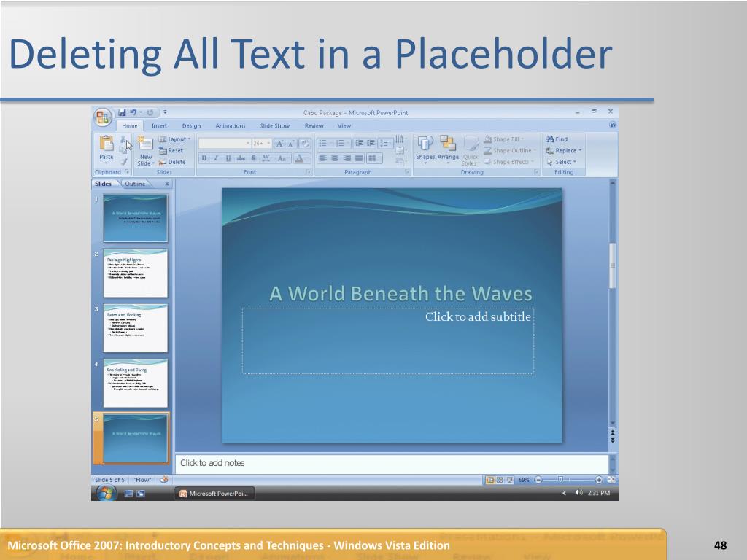Open the Font name combo box

[225, 144]
